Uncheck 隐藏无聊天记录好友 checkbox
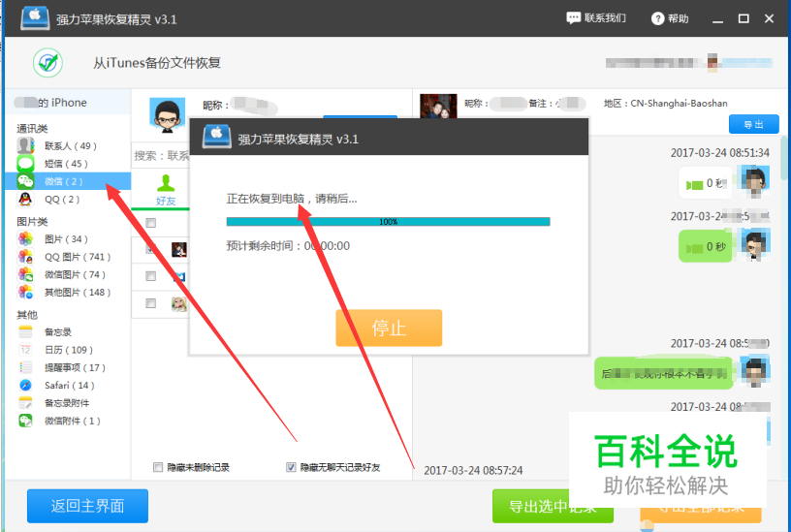The width and height of the screenshot is (791, 532). (291, 467)
